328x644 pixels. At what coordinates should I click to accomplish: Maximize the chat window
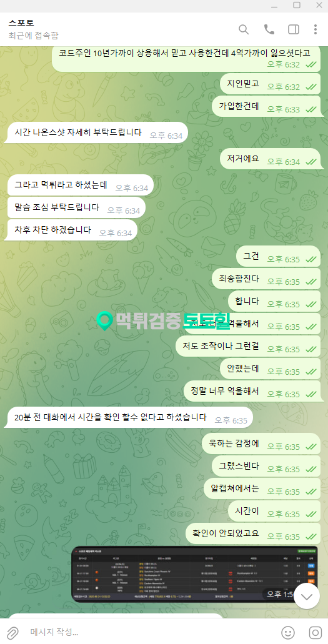pyautogui.click(x=296, y=5)
